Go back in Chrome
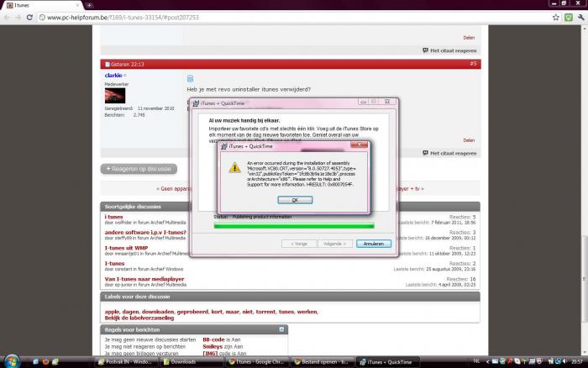The height and width of the screenshot is (368, 588). pyautogui.click(x=7, y=18)
